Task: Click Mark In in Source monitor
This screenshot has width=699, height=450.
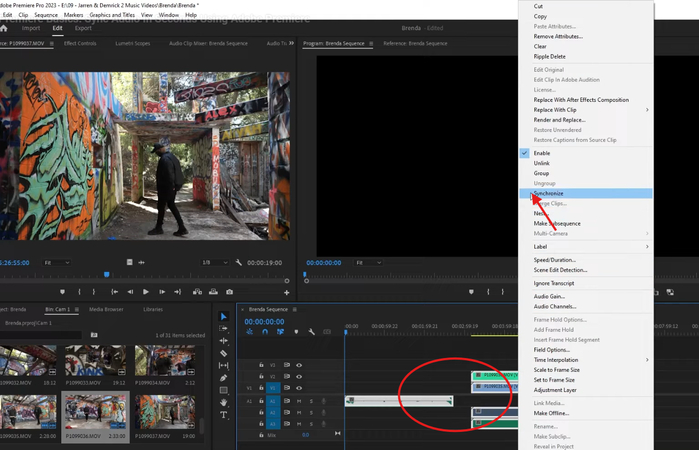Action: tap(79, 292)
